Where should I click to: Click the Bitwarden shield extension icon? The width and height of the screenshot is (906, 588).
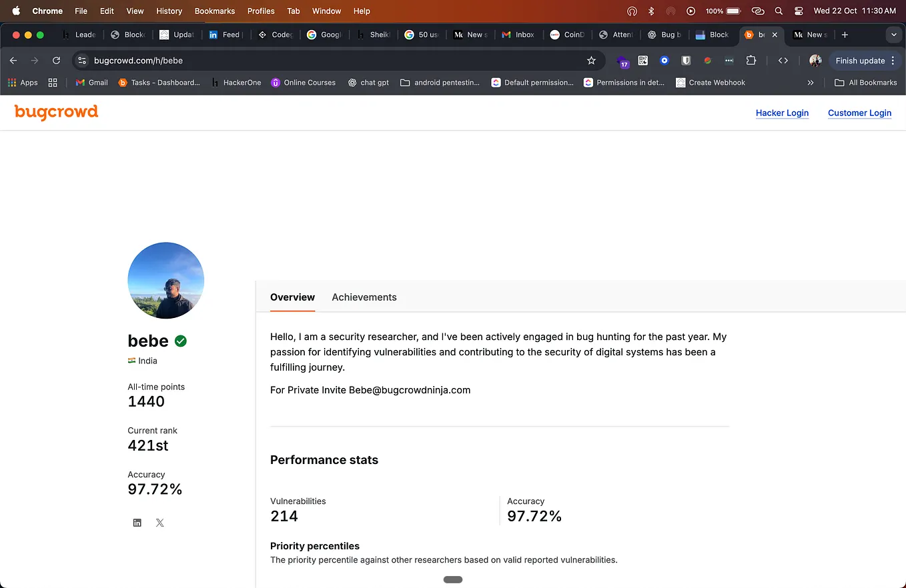click(x=686, y=61)
